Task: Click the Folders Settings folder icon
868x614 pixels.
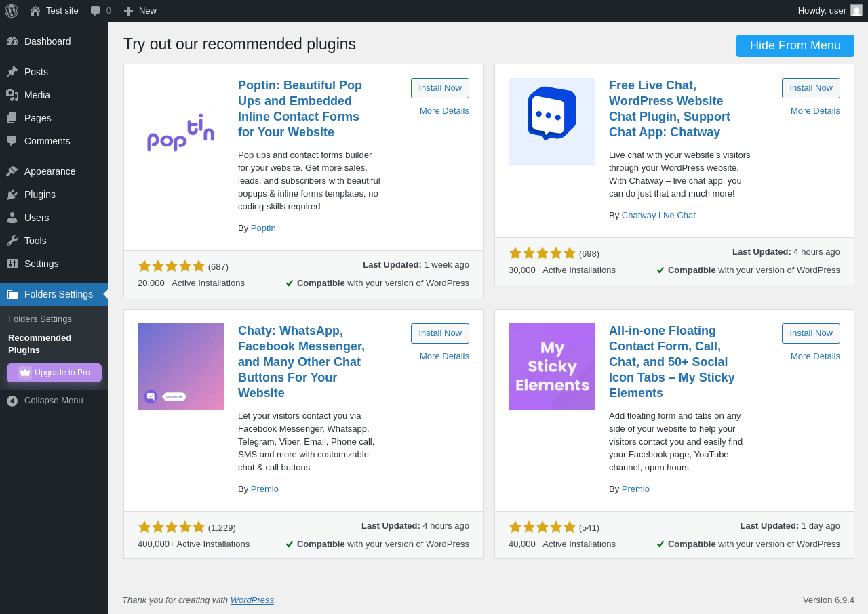Action: 12,294
